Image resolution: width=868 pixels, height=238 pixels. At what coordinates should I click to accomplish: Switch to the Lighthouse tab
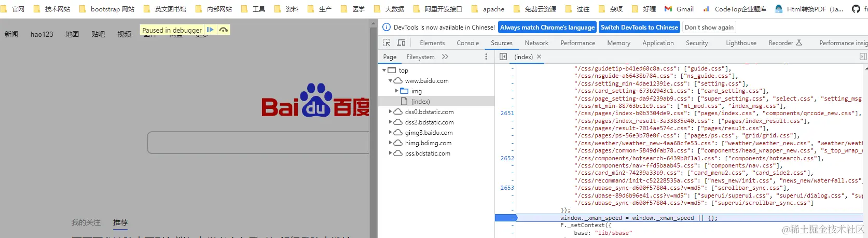point(741,43)
